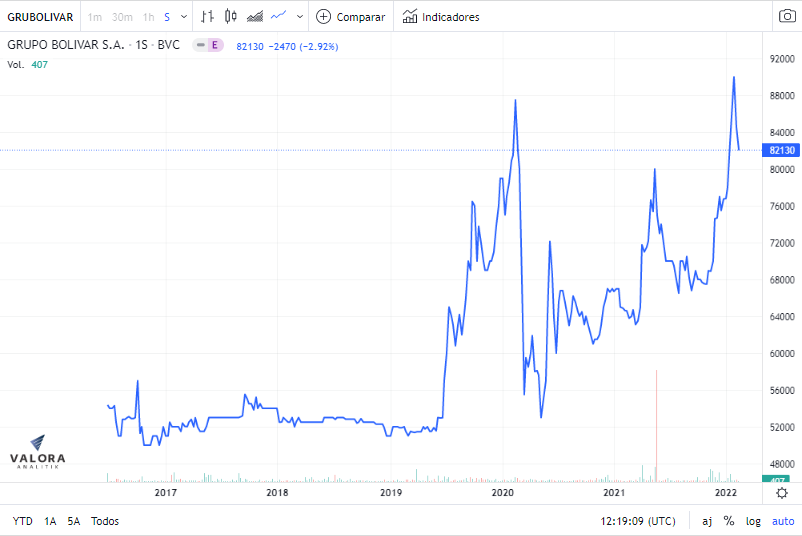
Task: Click the green 407 value next to Vol.
Action: coord(39,64)
